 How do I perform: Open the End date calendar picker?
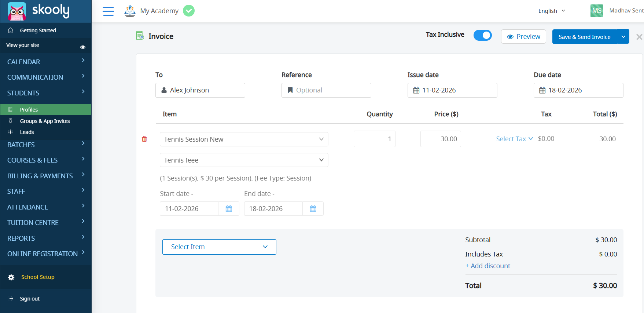point(313,209)
